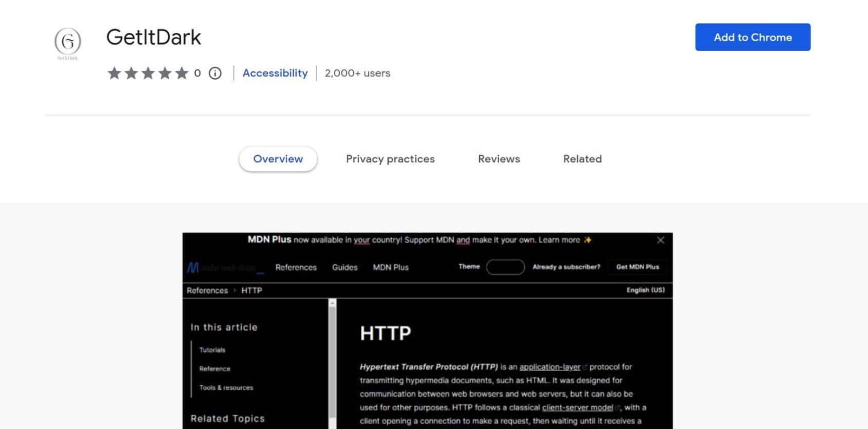This screenshot has width=868, height=429.
Task: Go to the Related tab
Action: click(582, 159)
